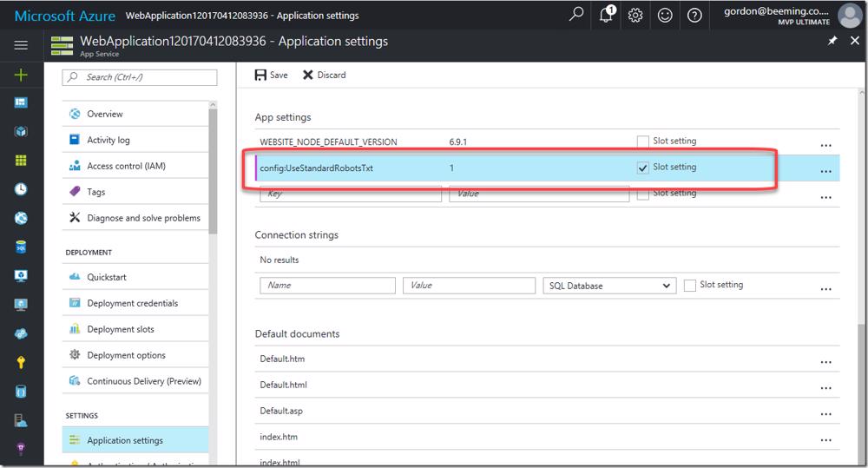Click the connection string Name field
Viewport: 868px width, 468px height.
(328, 286)
